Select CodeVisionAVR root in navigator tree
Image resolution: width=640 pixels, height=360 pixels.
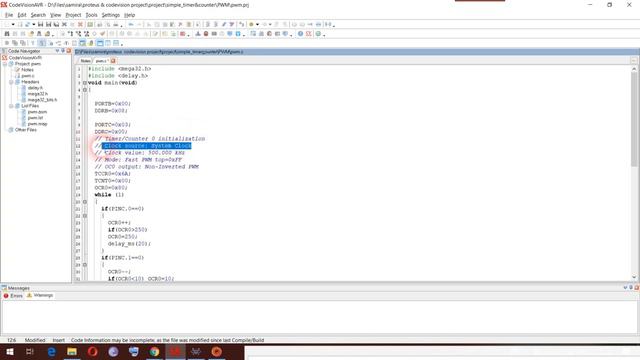coord(25,58)
